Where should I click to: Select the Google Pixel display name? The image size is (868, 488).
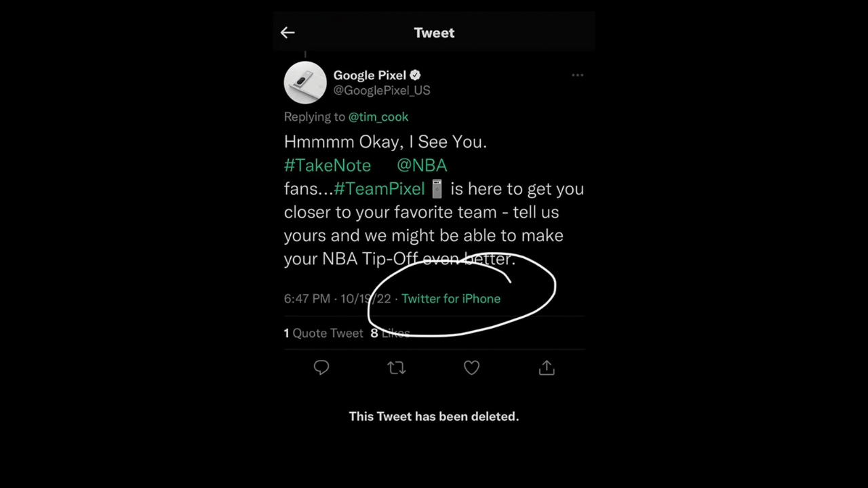click(370, 75)
